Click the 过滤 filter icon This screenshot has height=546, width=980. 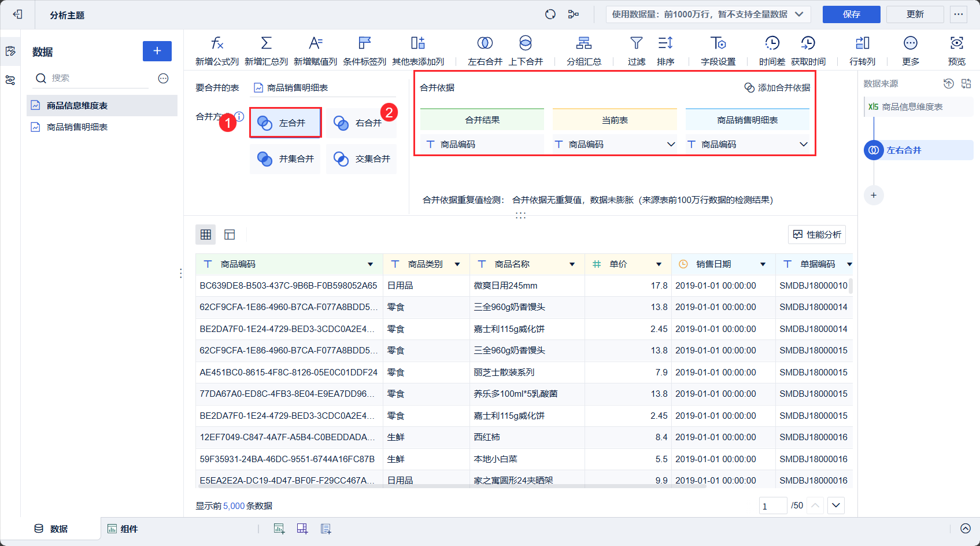pyautogui.click(x=637, y=43)
